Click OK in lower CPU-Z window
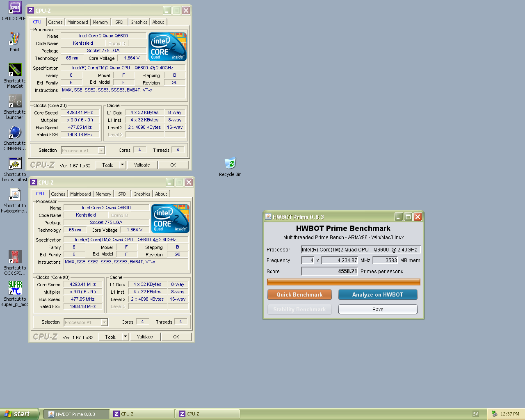 [176, 337]
